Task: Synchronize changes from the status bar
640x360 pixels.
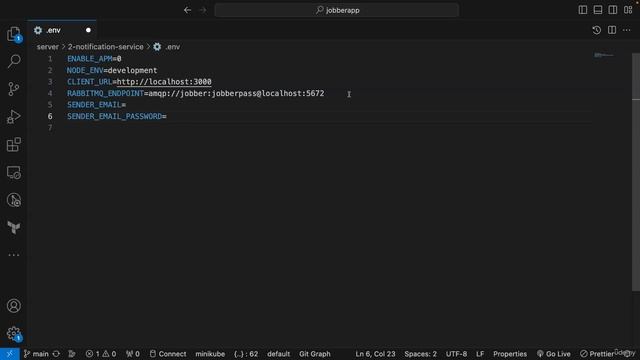Action: coord(56,354)
